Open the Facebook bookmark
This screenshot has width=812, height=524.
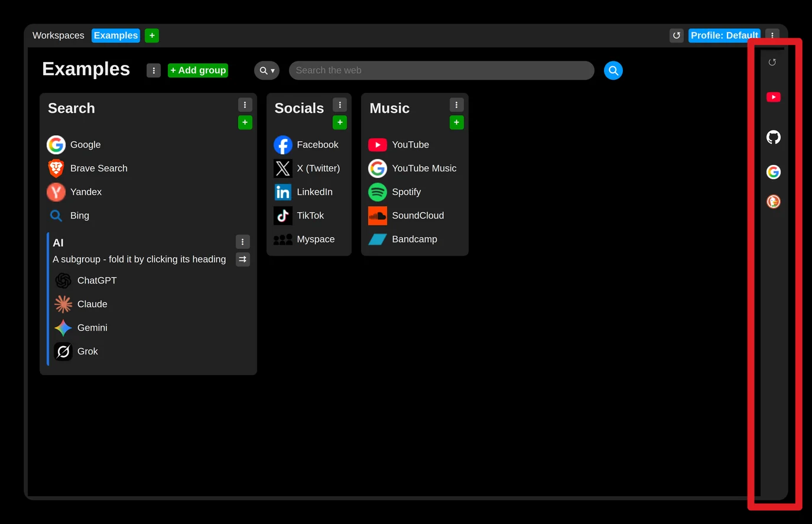click(306, 145)
